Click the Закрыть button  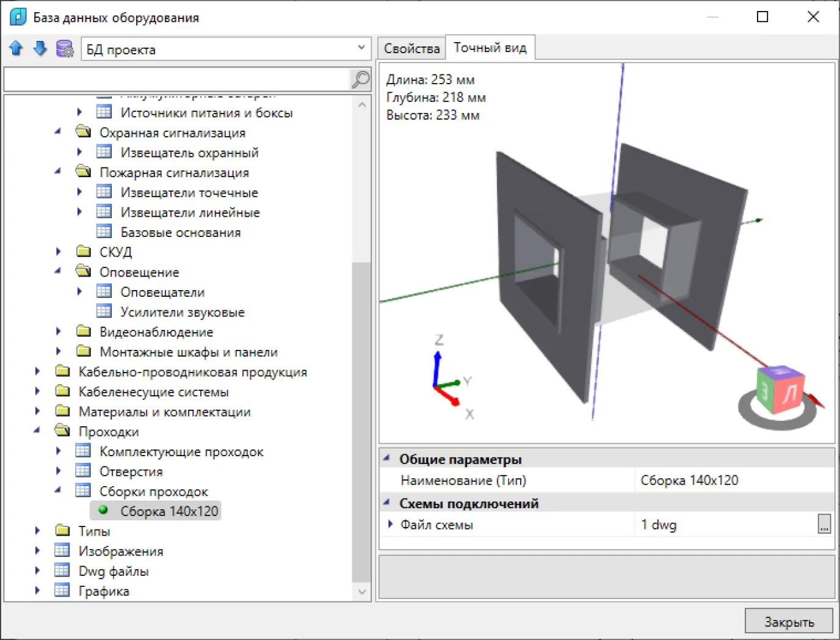pyautogui.click(x=788, y=622)
